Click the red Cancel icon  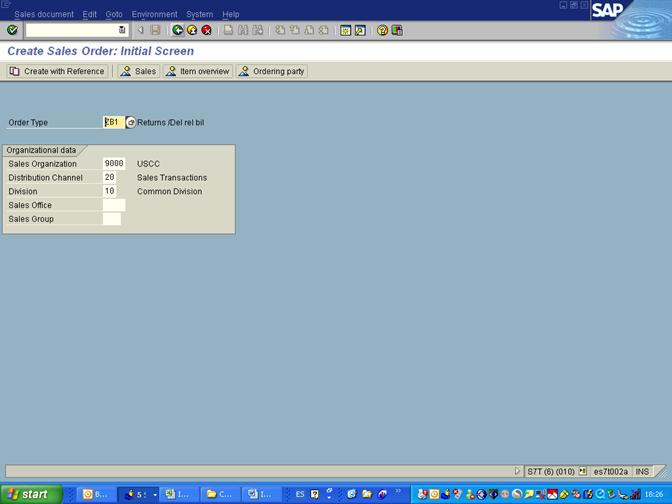(206, 30)
